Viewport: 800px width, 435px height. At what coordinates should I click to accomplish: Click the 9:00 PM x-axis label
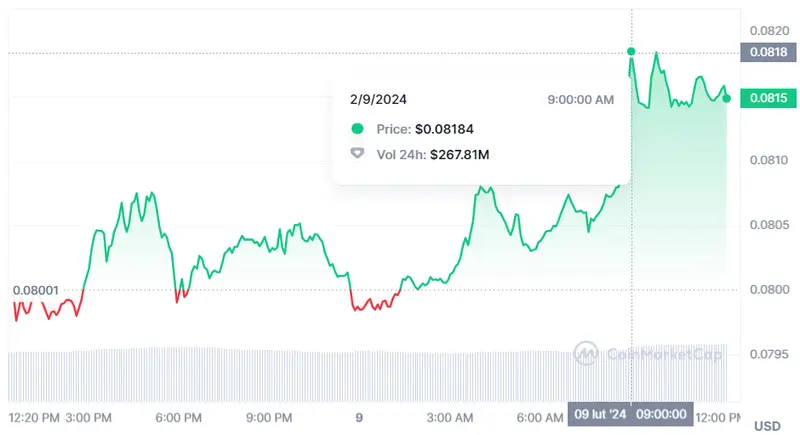(267, 416)
